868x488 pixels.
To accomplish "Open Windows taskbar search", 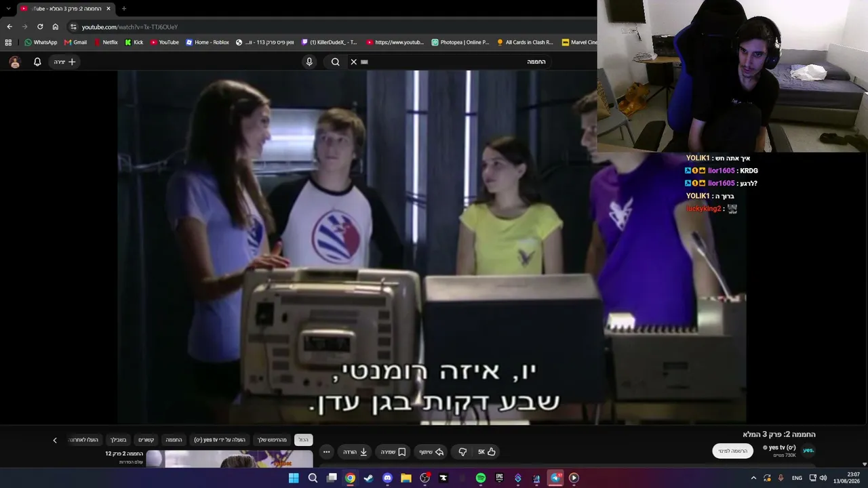I will (x=313, y=478).
